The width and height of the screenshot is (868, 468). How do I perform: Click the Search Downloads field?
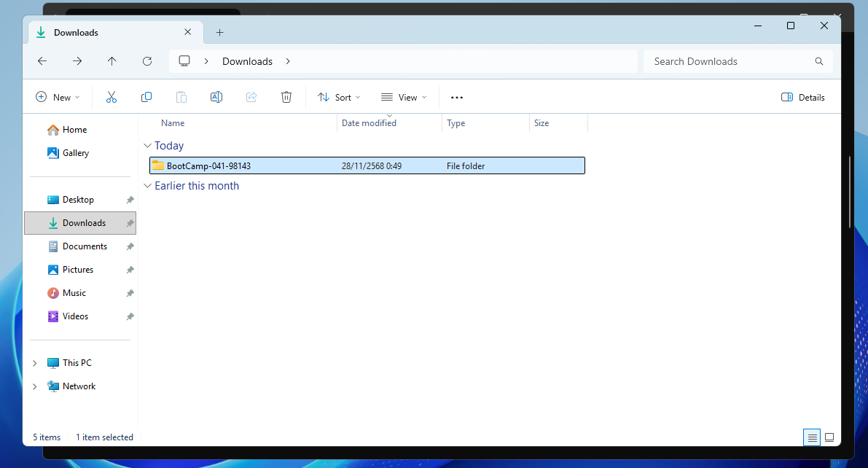[729, 61]
